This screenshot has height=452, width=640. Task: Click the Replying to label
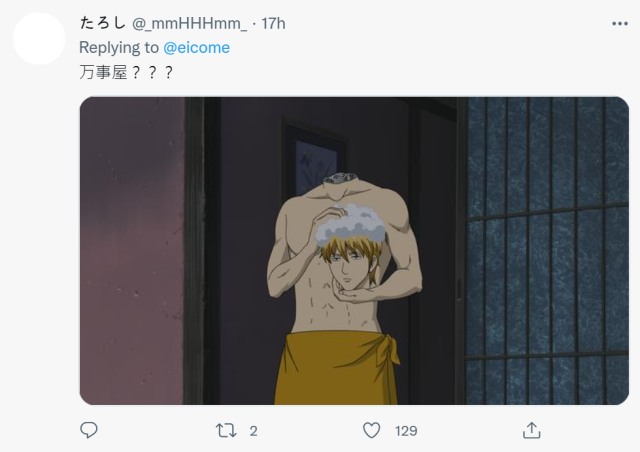click(x=119, y=48)
